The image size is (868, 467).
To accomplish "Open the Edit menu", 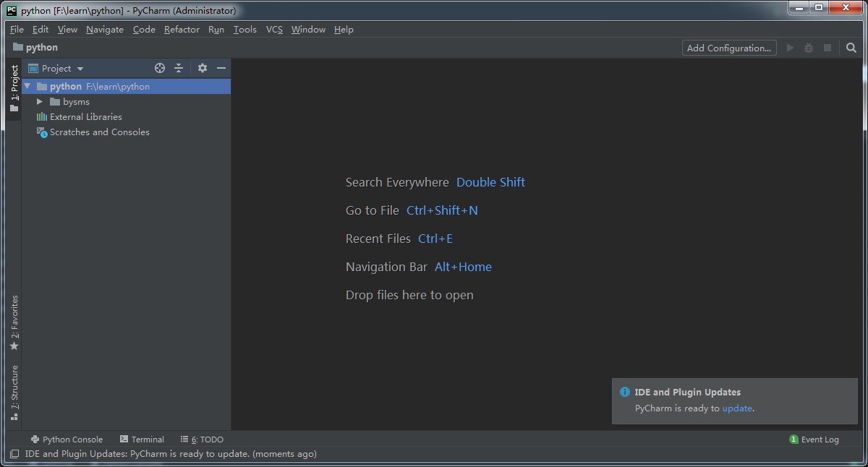I will tap(41, 30).
